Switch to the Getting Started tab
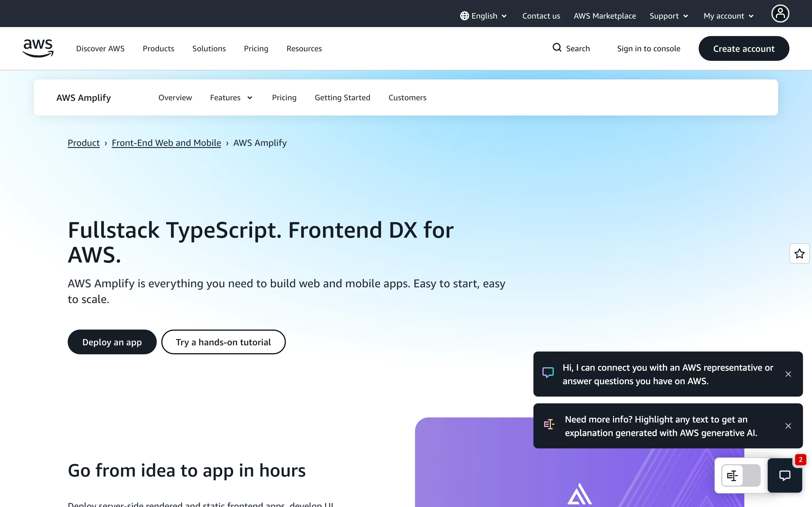Viewport: 812px width, 507px height. (342, 97)
